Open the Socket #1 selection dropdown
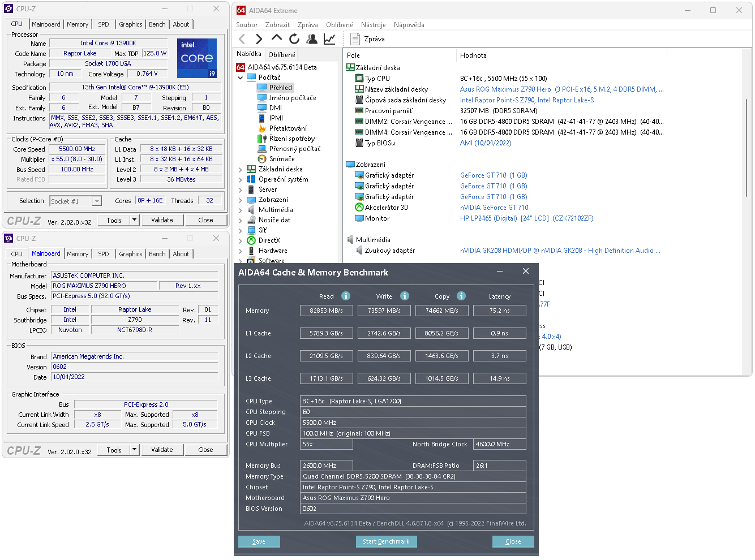Image resolution: width=755 pixels, height=560 pixels. tap(97, 201)
